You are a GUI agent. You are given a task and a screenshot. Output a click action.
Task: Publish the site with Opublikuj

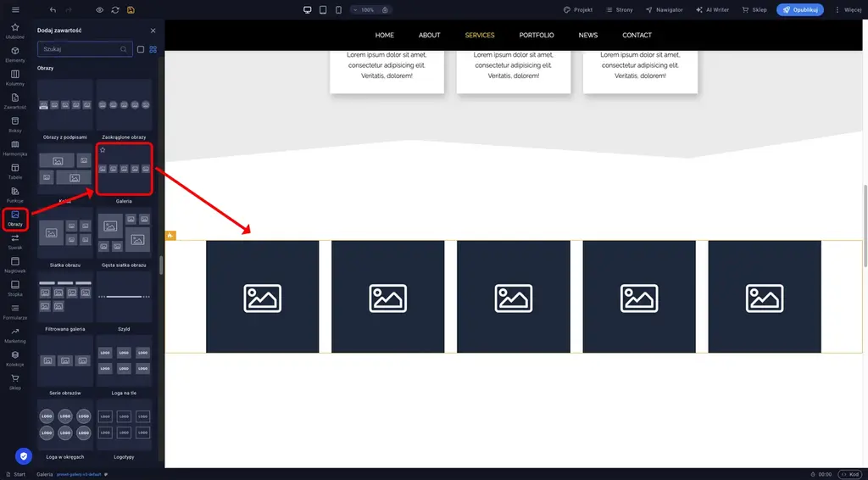tap(800, 10)
